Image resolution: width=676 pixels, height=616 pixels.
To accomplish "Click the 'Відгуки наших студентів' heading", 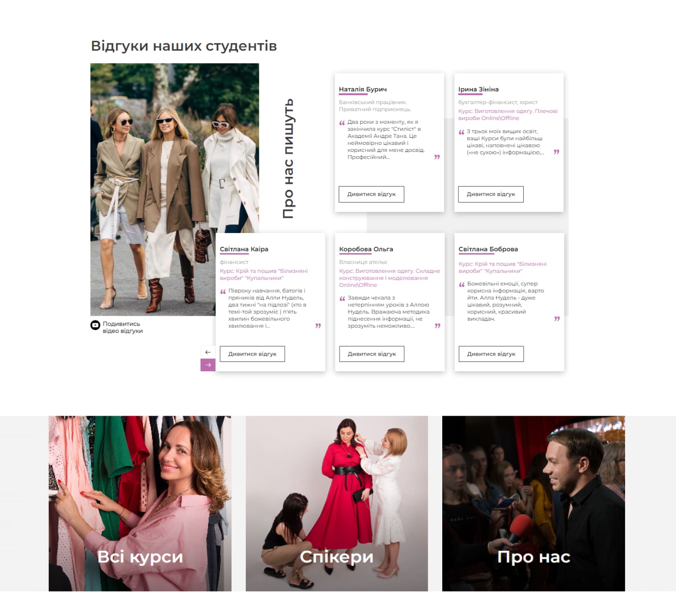I will point(184,46).
